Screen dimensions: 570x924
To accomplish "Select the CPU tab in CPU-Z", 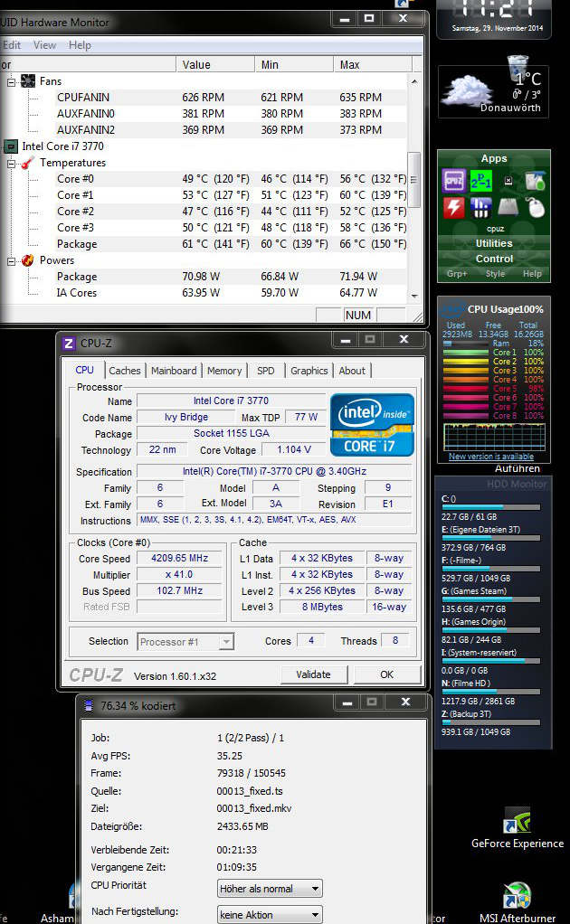I will (84, 370).
